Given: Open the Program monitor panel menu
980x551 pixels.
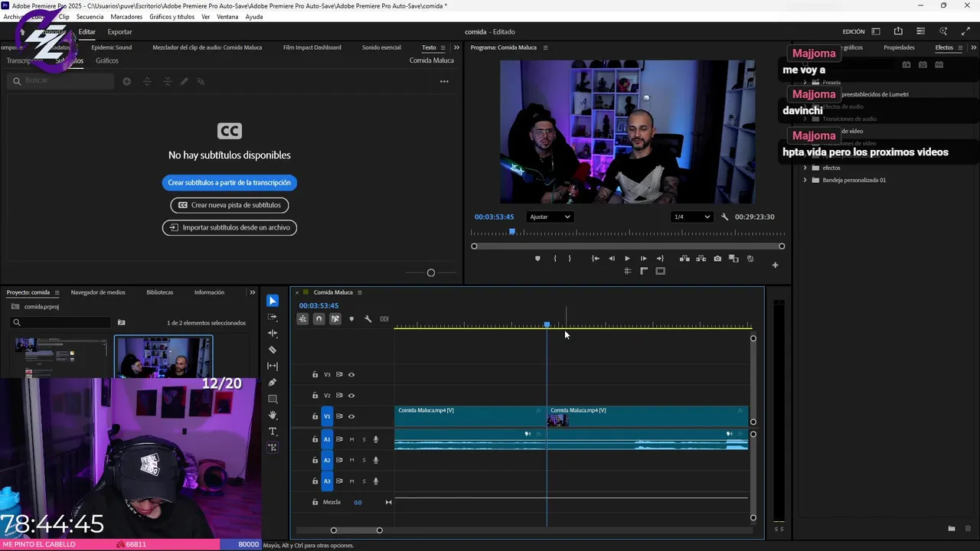Looking at the screenshot, I should (x=545, y=47).
